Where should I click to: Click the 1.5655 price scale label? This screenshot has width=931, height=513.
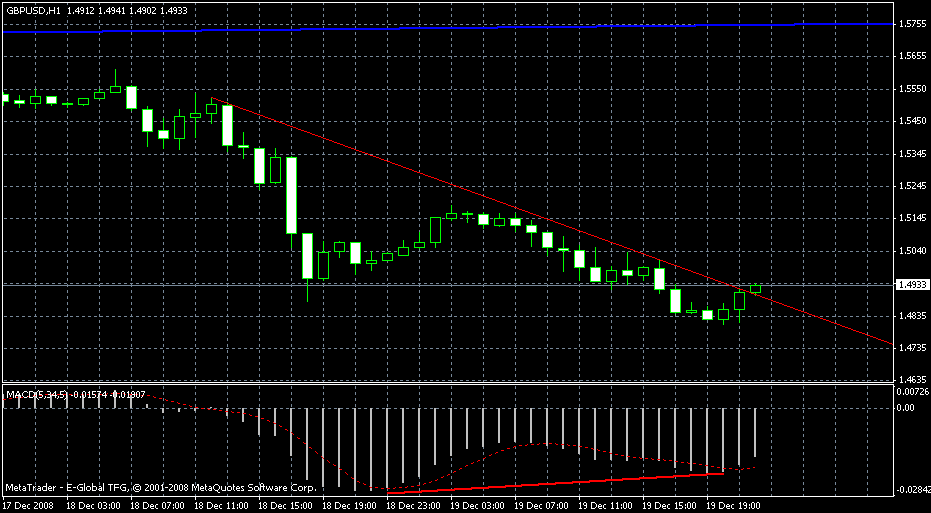pyautogui.click(x=914, y=56)
